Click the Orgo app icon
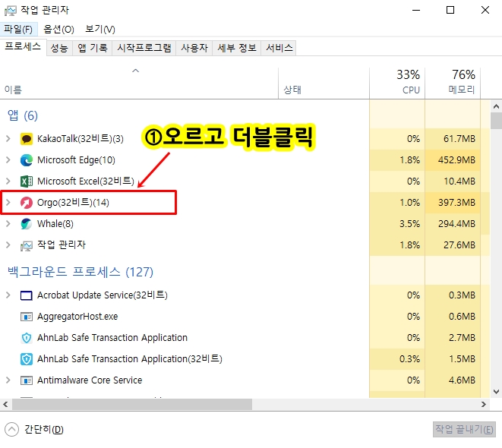Image resolution: width=502 pixels, height=448 pixels. (27, 203)
